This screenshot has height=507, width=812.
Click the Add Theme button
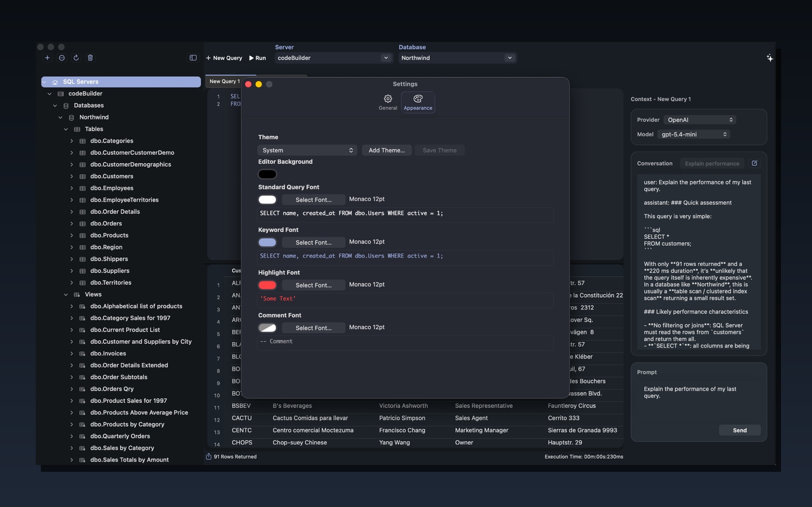click(387, 150)
